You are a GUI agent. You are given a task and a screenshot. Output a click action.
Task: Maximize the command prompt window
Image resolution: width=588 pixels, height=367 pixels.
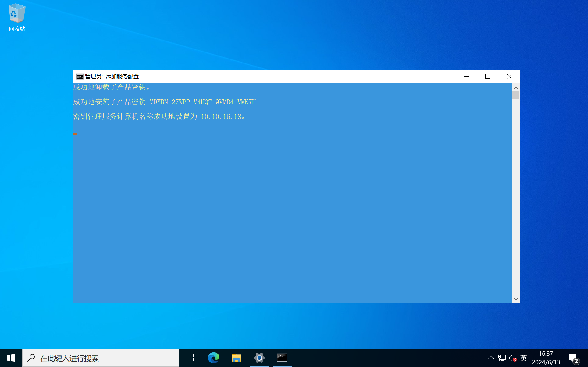pyautogui.click(x=487, y=77)
